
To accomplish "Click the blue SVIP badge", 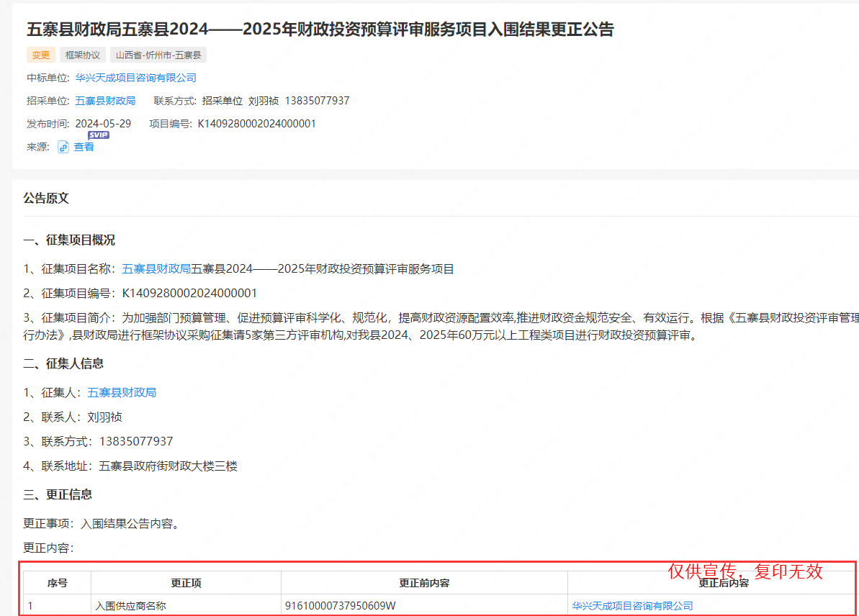I will click(x=98, y=135).
